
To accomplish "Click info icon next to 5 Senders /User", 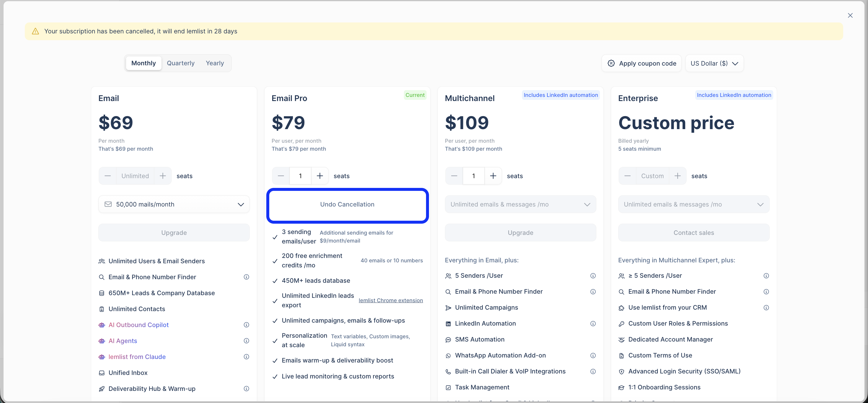I will coord(593,276).
